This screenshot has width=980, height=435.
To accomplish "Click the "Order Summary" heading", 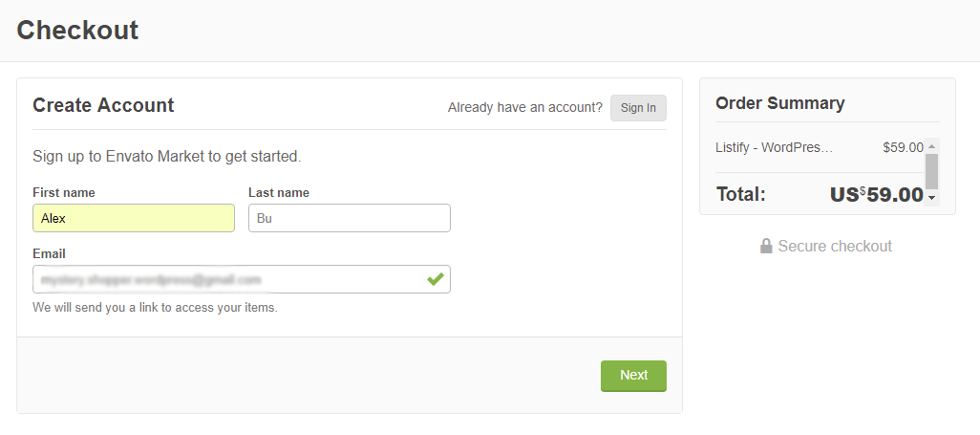I will [x=780, y=103].
